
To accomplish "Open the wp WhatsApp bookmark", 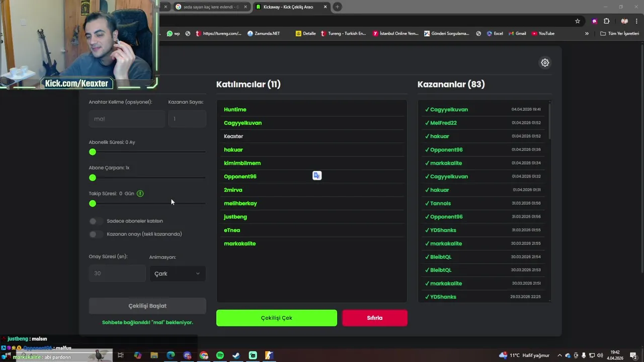I will (x=173, y=34).
